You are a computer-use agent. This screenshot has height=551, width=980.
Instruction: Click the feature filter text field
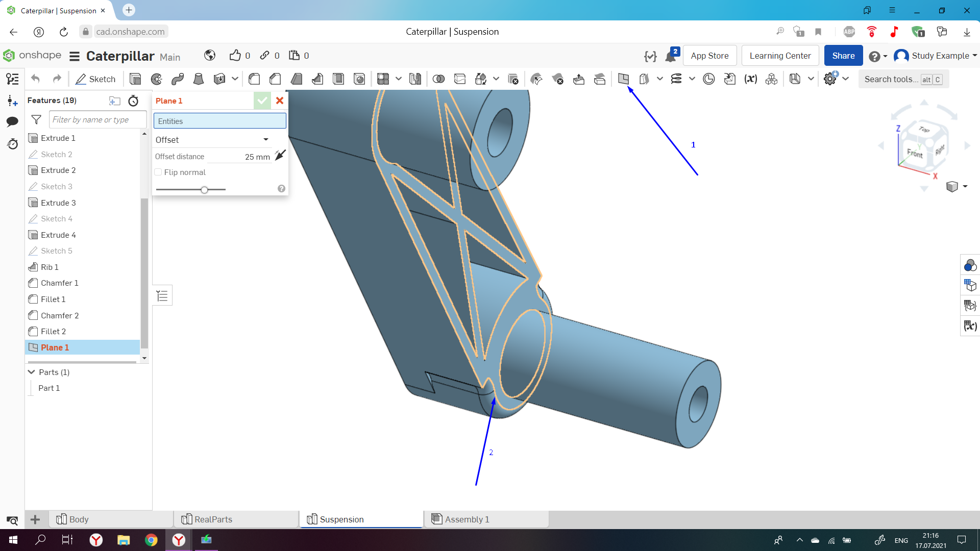tap(97, 120)
